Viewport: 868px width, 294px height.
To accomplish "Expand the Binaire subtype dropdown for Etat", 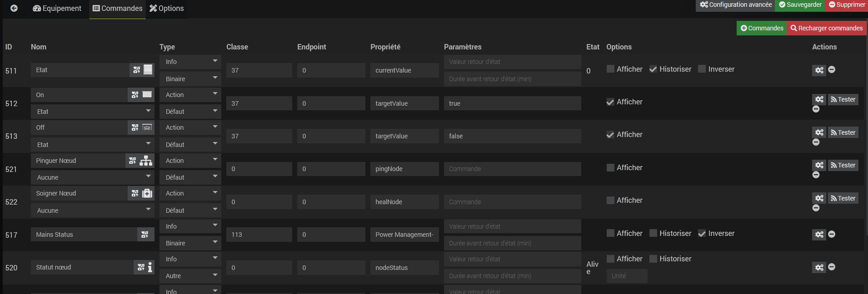I will pyautogui.click(x=190, y=79).
